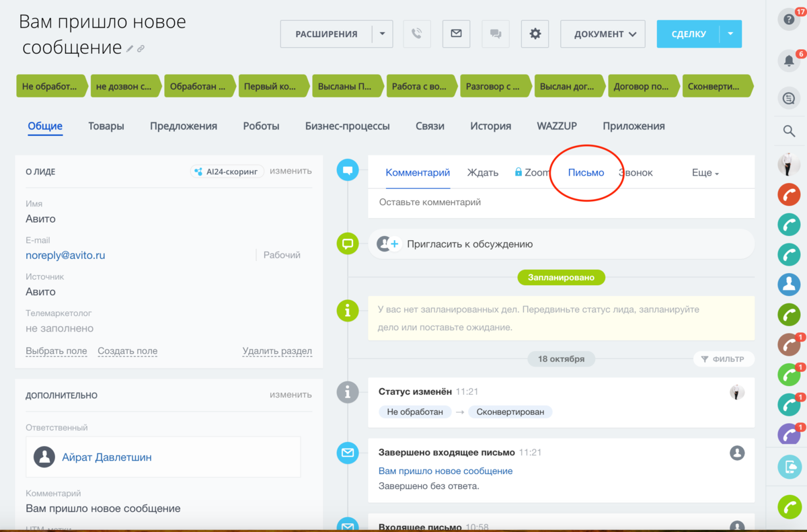This screenshot has width=807, height=532.
Task: Switch to the Бизнес-процессы tab
Action: pyautogui.click(x=348, y=126)
